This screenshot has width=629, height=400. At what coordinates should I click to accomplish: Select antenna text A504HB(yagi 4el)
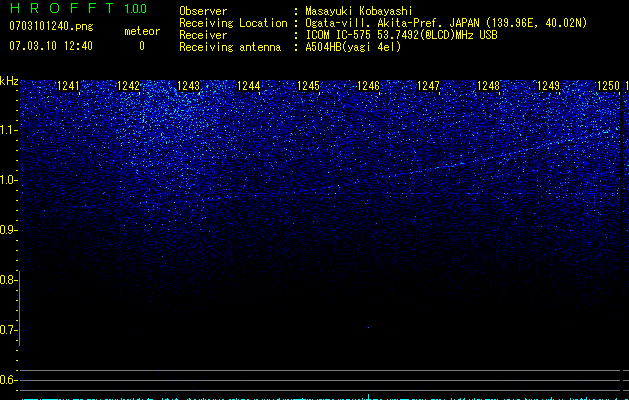pos(353,47)
